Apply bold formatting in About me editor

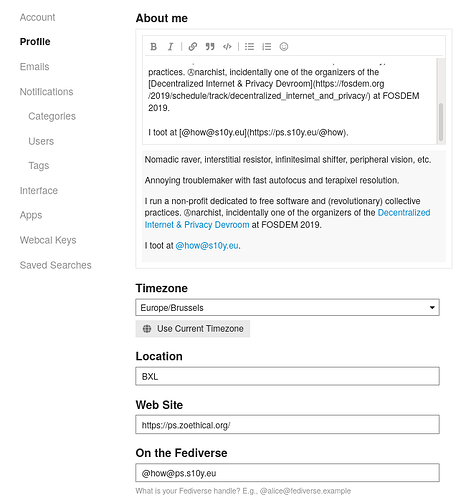153,47
